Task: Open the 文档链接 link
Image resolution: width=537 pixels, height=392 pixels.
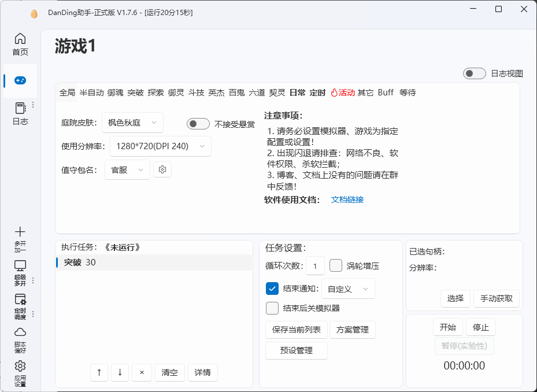Action: 347,199
